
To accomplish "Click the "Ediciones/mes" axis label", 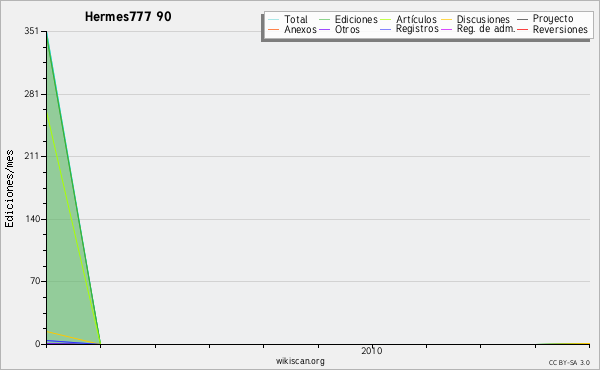I will (9, 189).
